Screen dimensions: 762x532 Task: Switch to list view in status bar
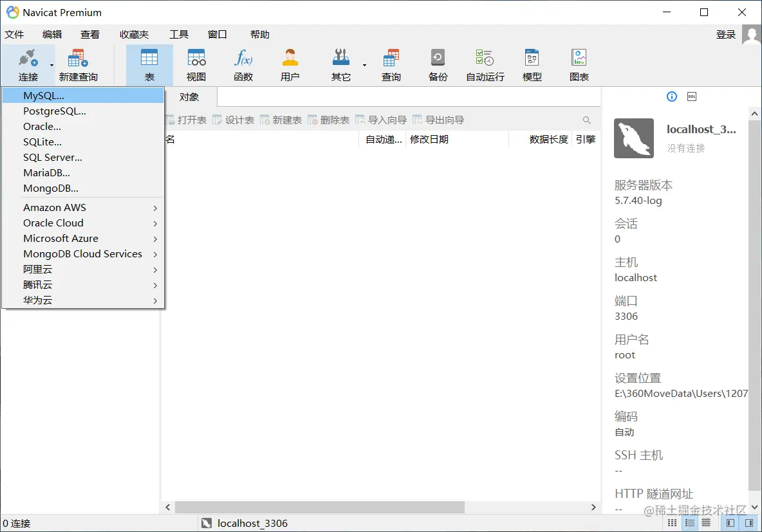[x=672, y=523]
